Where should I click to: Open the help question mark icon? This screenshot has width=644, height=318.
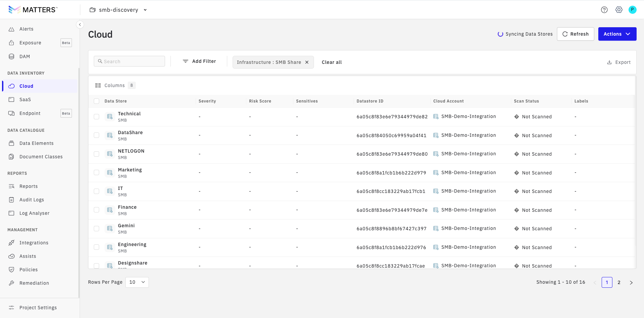pos(604,10)
